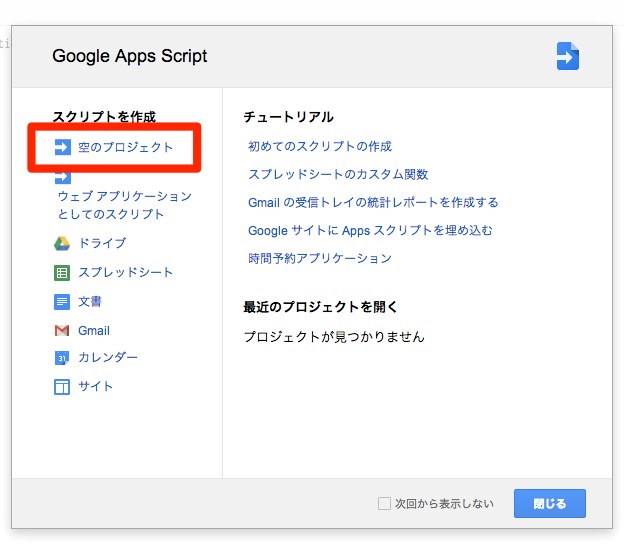The image size is (624, 548).
Task: Open Google サイトに Apps スクリプトを埋め込む tutorial
Action: (370, 230)
